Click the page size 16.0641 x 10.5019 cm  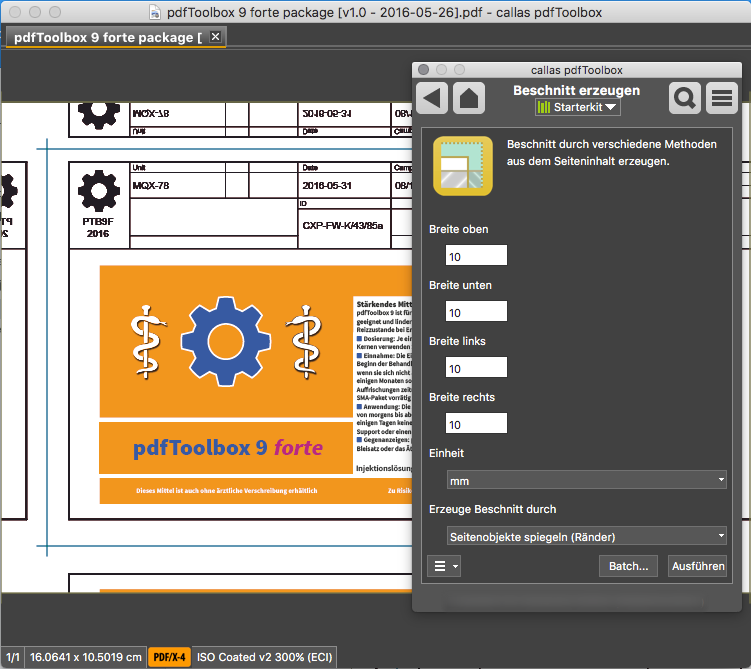(86, 657)
